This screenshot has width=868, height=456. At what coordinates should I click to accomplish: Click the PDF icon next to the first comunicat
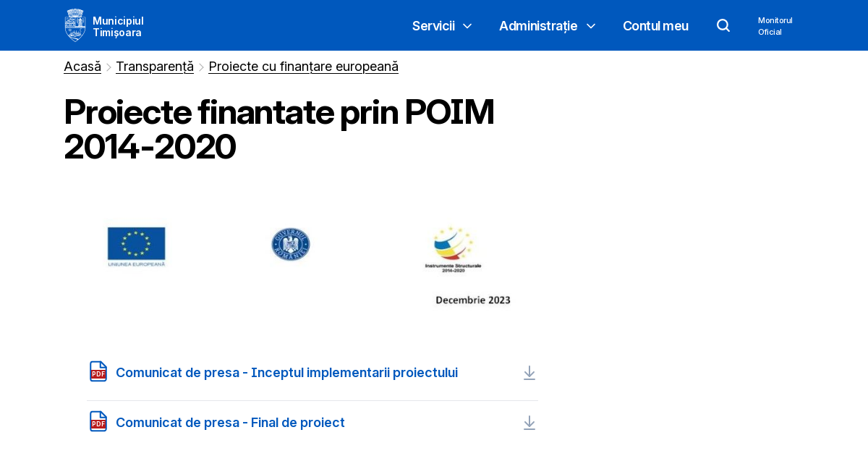[97, 372]
